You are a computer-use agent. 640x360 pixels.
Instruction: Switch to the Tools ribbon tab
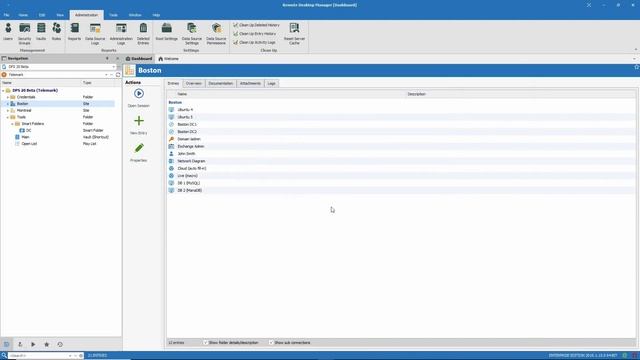(x=113, y=15)
